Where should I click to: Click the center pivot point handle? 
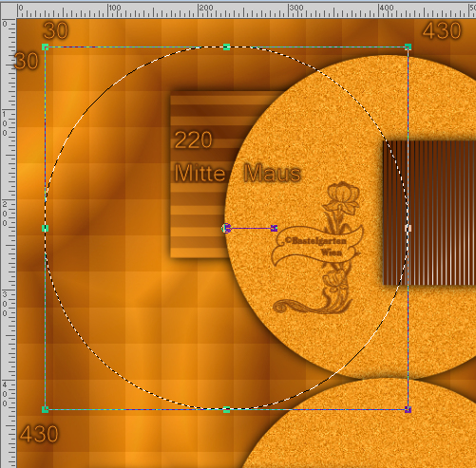[x=226, y=228]
